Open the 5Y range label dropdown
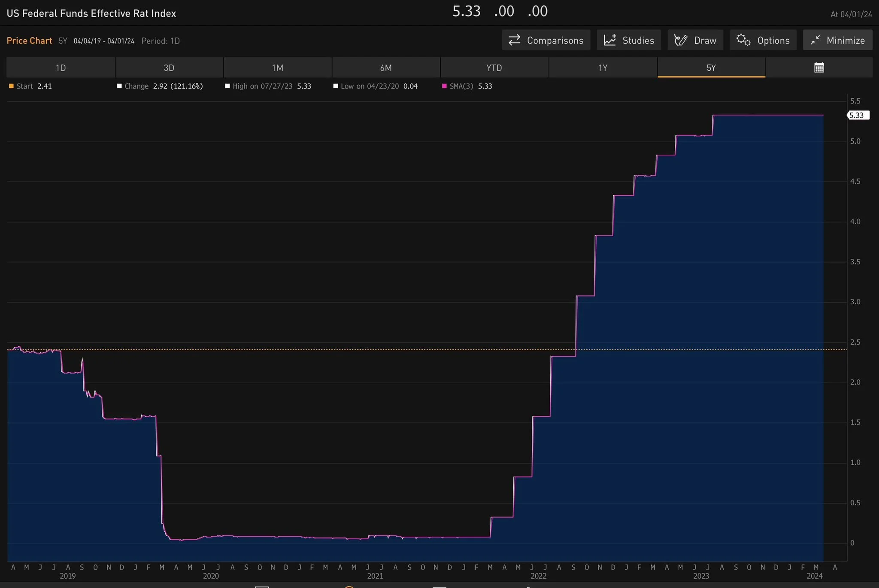This screenshot has height=588, width=879. (x=63, y=41)
